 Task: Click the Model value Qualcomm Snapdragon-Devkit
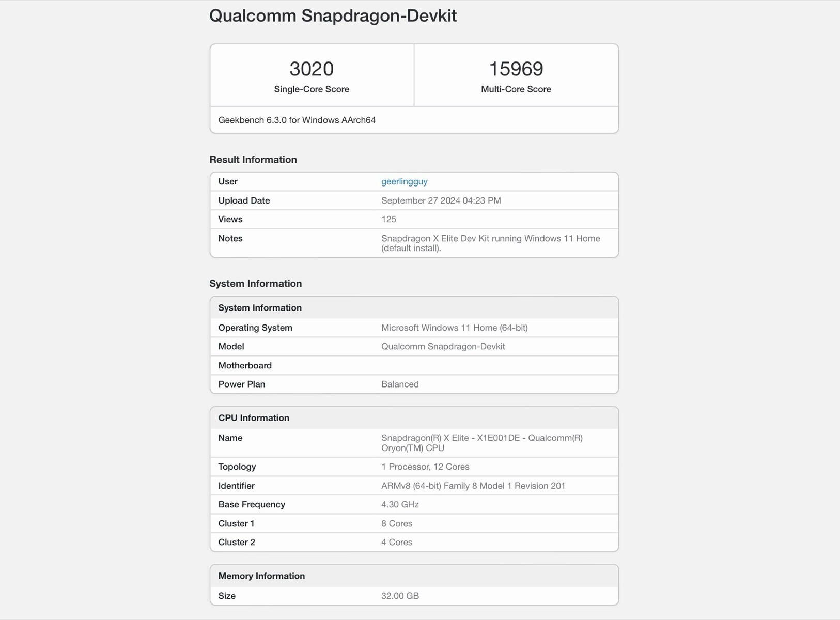pyautogui.click(x=443, y=346)
